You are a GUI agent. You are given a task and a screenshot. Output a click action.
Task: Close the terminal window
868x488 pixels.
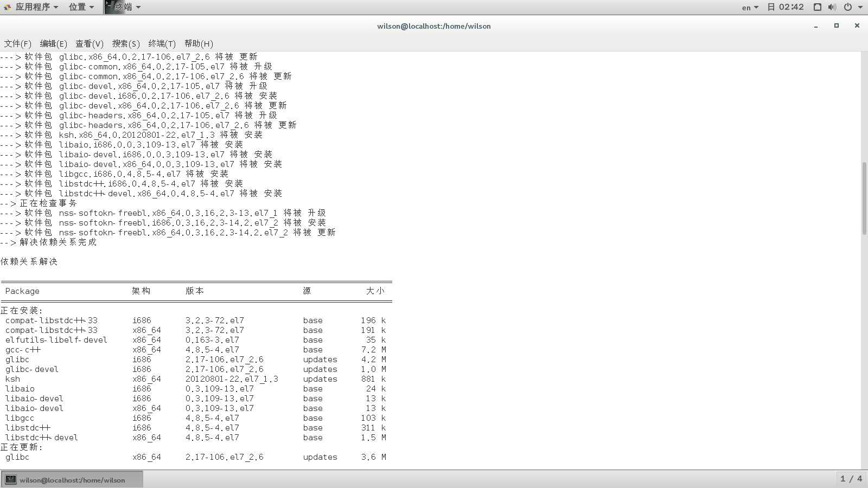point(857,25)
